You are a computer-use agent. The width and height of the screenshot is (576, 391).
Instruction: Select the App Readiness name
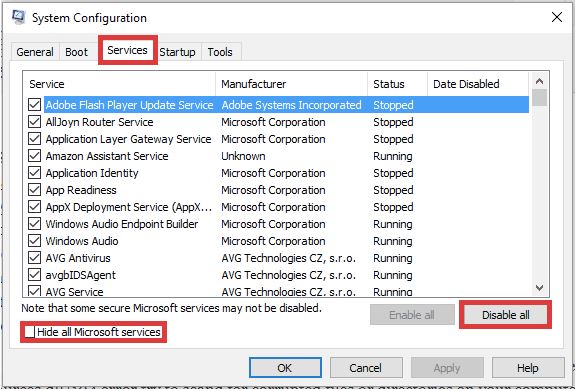pyautogui.click(x=81, y=190)
